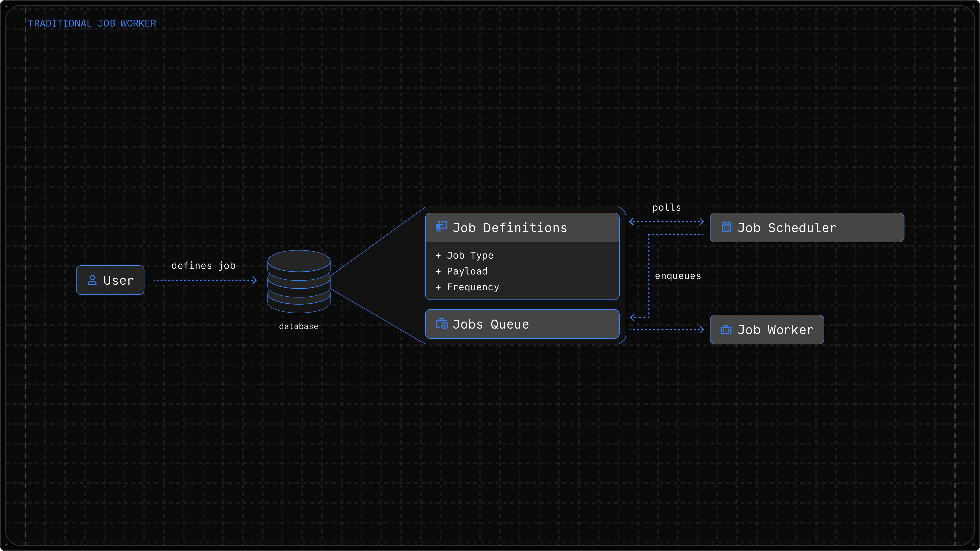Click the Job Scheduler calendar icon
The width and height of the screenshot is (980, 551).
(x=726, y=227)
